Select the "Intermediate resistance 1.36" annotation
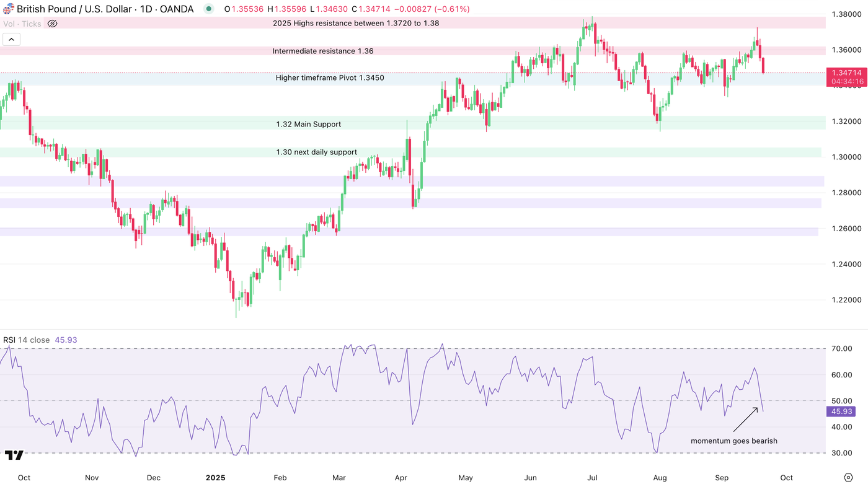 [x=323, y=51]
